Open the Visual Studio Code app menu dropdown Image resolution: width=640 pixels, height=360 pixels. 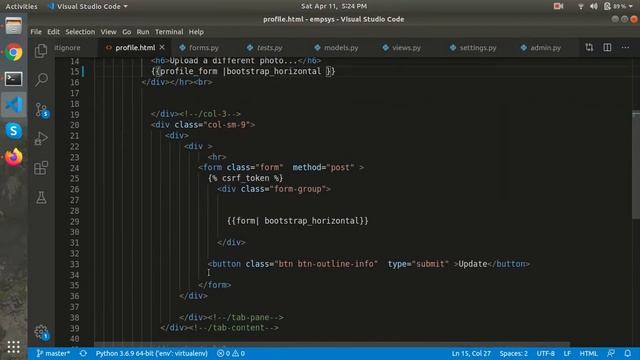pos(87,6)
